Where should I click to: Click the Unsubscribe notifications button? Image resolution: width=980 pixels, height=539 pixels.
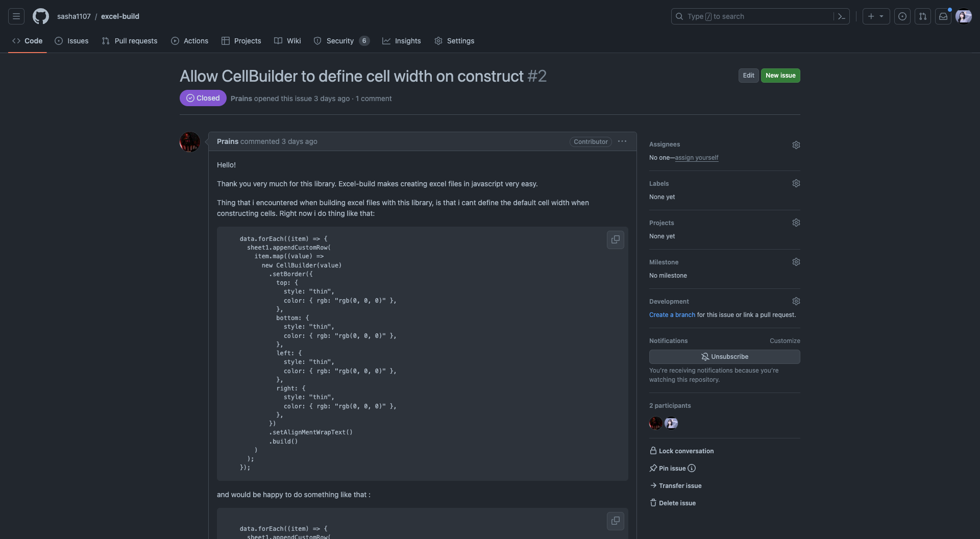pyautogui.click(x=724, y=357)
